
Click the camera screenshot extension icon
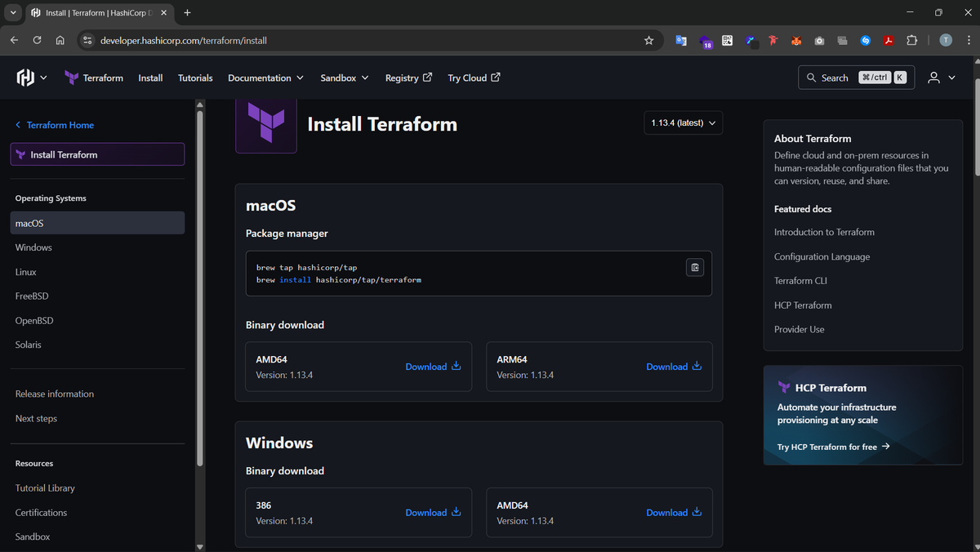tap(819, 40)
